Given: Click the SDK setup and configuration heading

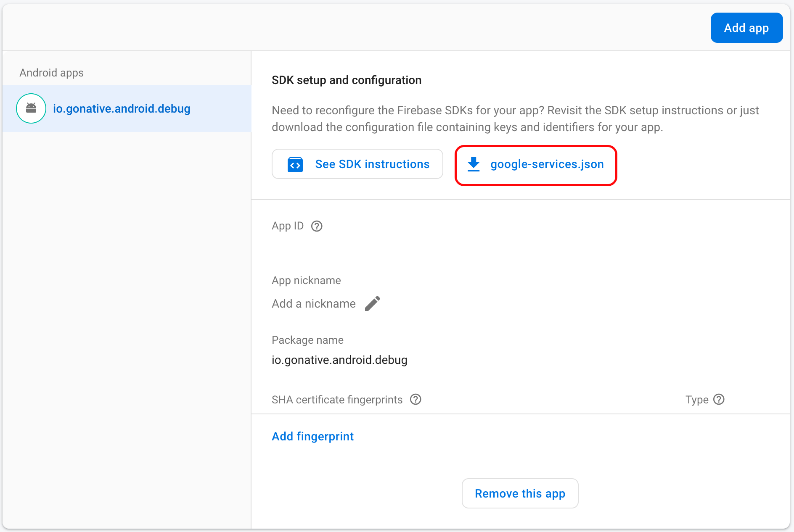Looking at the screenshot, I should click(x=347, y=80).
